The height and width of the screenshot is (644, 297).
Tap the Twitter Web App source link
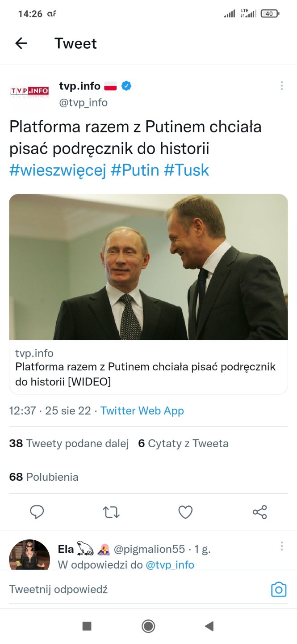[142, 411]
